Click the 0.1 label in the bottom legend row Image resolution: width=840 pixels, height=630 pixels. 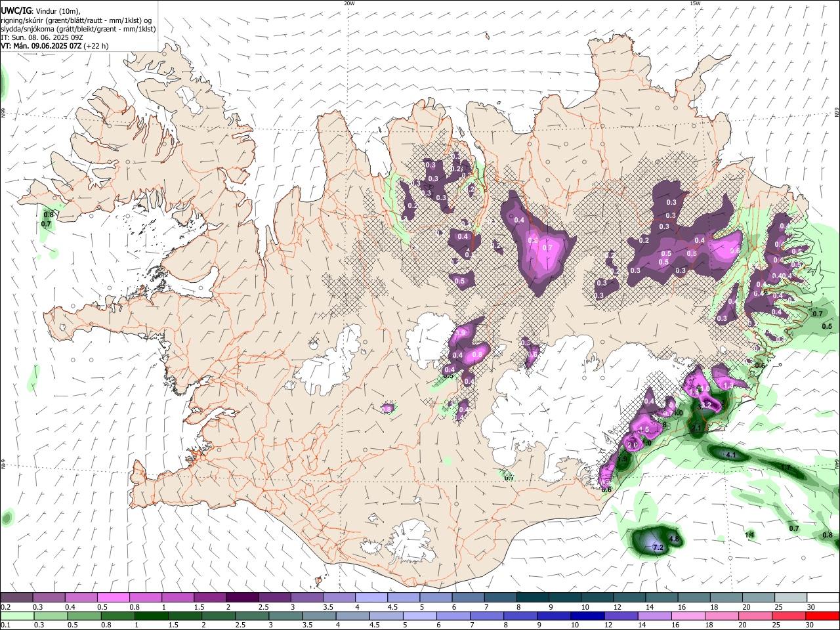[x=5, y=625]
